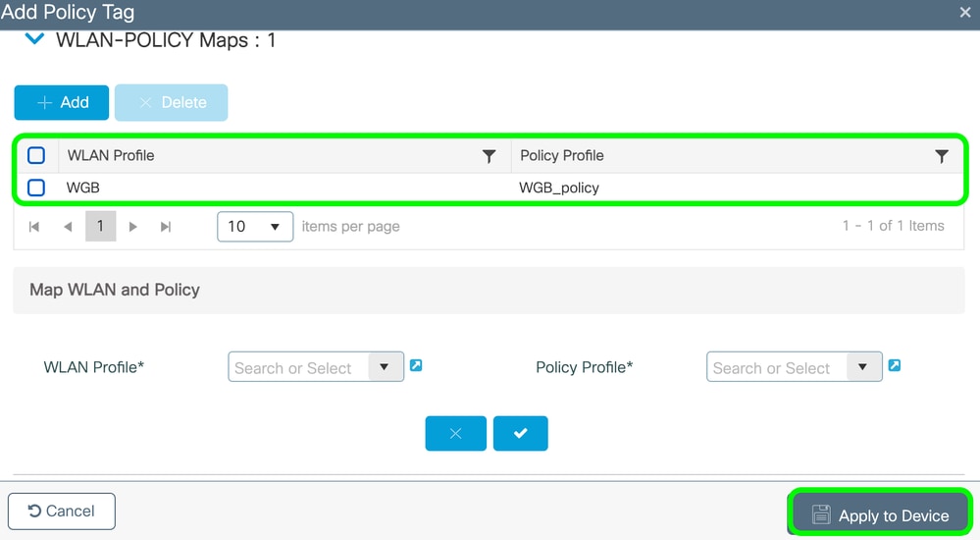Go to the last page of results
Viewport: 980px width, 540px height.
pyautogui.click(x=166, y=227)
